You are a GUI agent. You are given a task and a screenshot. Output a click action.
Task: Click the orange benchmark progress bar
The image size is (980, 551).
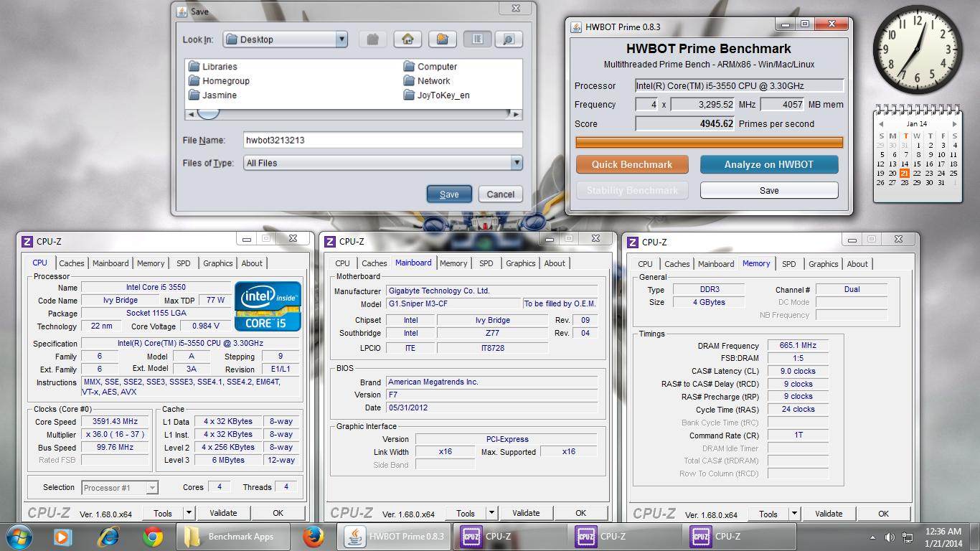(x=710, y=143)
